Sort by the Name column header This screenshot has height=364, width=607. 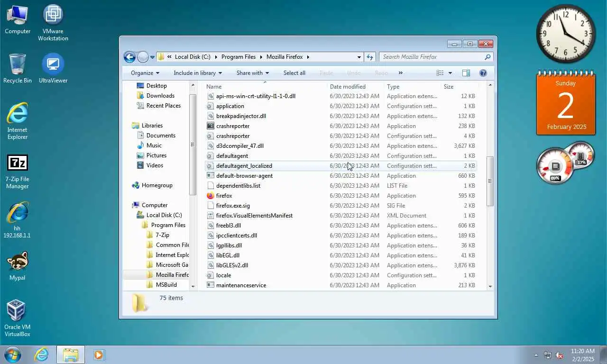coord(266,87)
